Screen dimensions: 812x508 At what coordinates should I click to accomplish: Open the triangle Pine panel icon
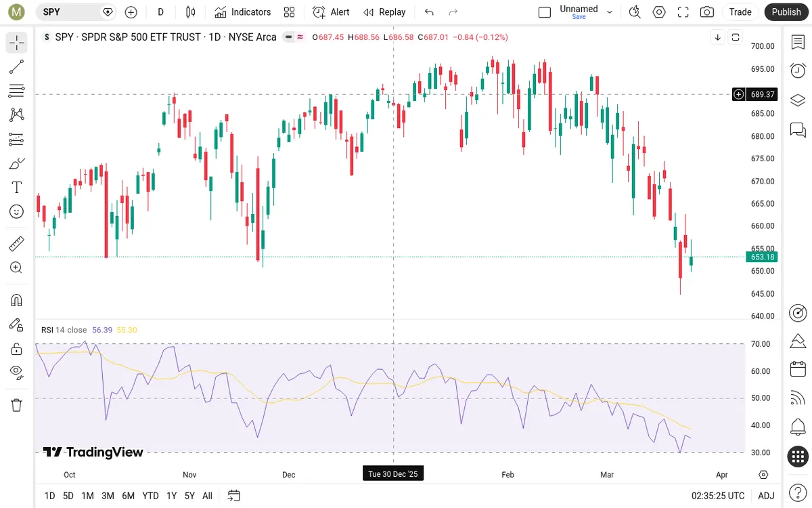[798, 340]
